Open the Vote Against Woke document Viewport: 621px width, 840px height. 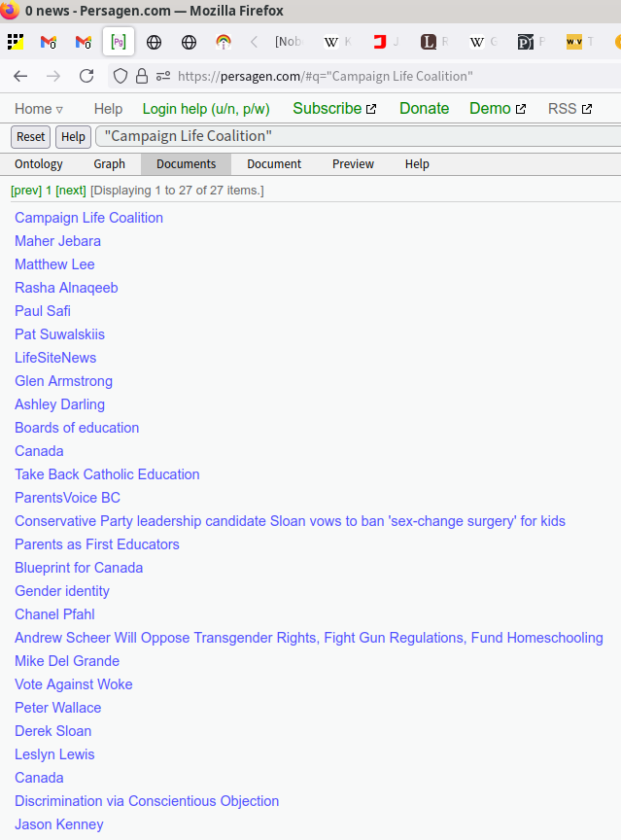click(x=73, y=684)
